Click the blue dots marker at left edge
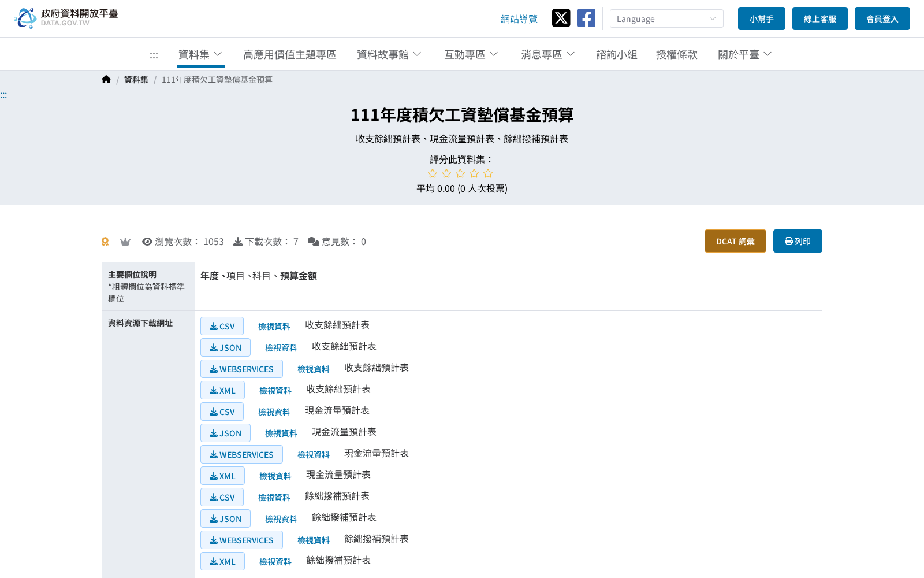 pos(3,95)
